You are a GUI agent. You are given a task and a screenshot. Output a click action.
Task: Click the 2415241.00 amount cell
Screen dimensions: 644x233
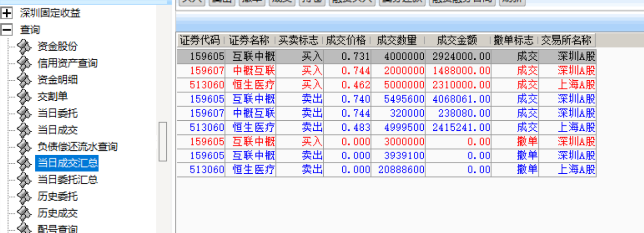coord(458,127)
